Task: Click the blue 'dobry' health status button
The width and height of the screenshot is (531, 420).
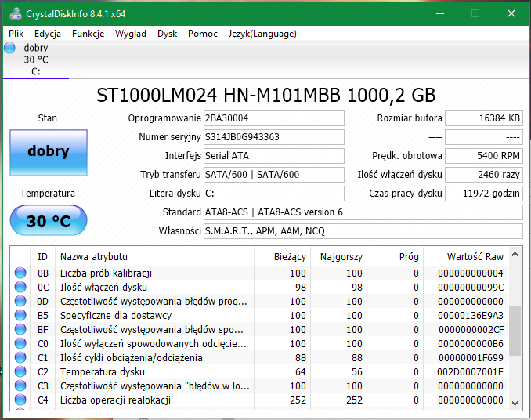Action: pos(49,153)
